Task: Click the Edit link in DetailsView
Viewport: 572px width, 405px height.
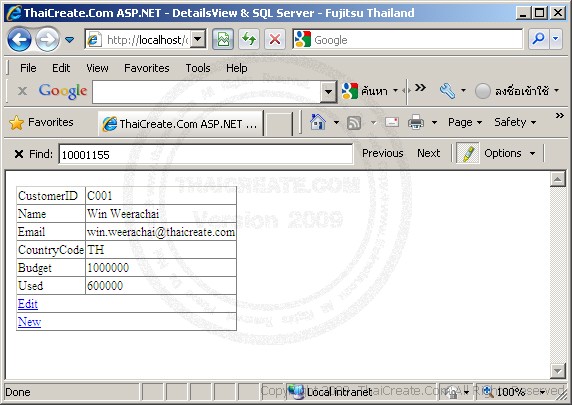Action: [x=28, y=304]
